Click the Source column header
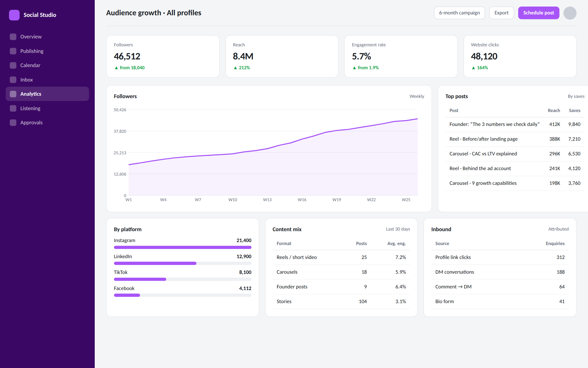The image size is (588, 368). pos(442,243)
